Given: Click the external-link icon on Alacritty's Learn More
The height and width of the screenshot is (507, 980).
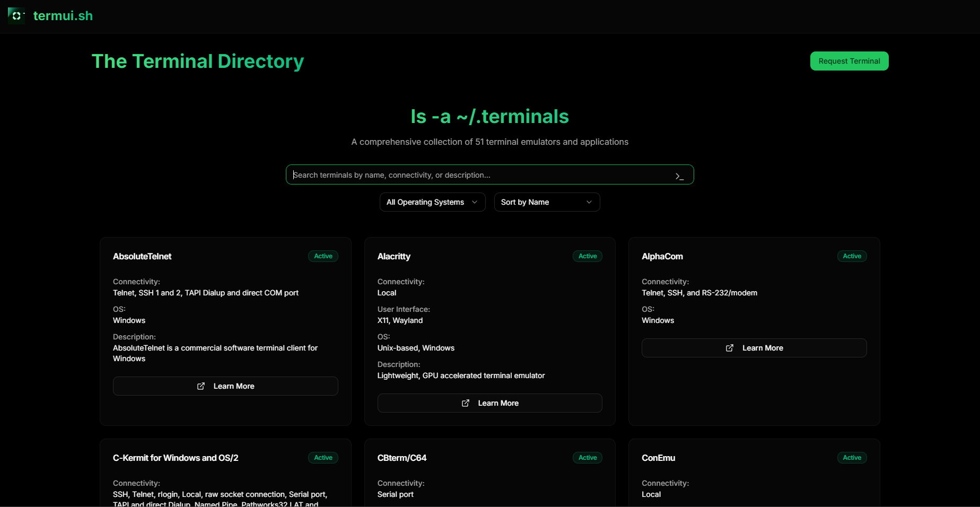Looking at the screenshot, I should [465, 403].
